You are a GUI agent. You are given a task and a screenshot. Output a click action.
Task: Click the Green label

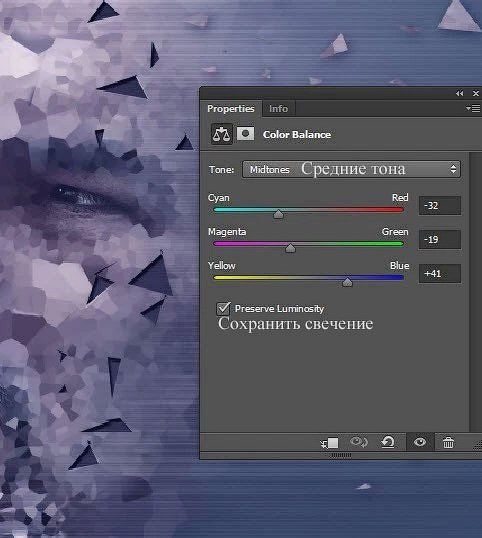coord(395,232)
